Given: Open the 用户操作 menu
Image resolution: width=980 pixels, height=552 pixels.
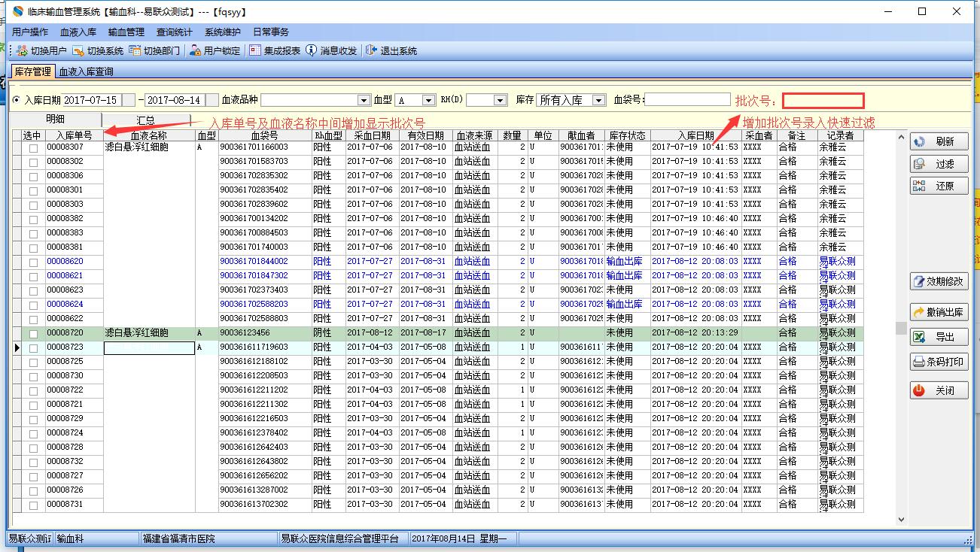Looking at the screenshot, I should coord(30,32).
